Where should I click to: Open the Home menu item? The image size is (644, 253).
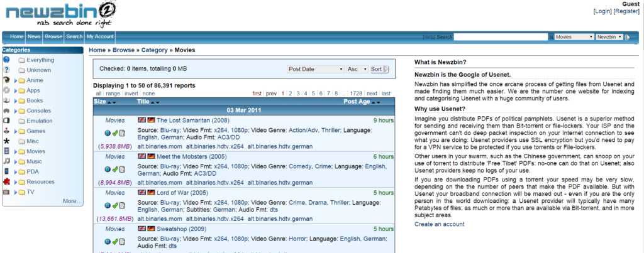click(x=17, y=36)
